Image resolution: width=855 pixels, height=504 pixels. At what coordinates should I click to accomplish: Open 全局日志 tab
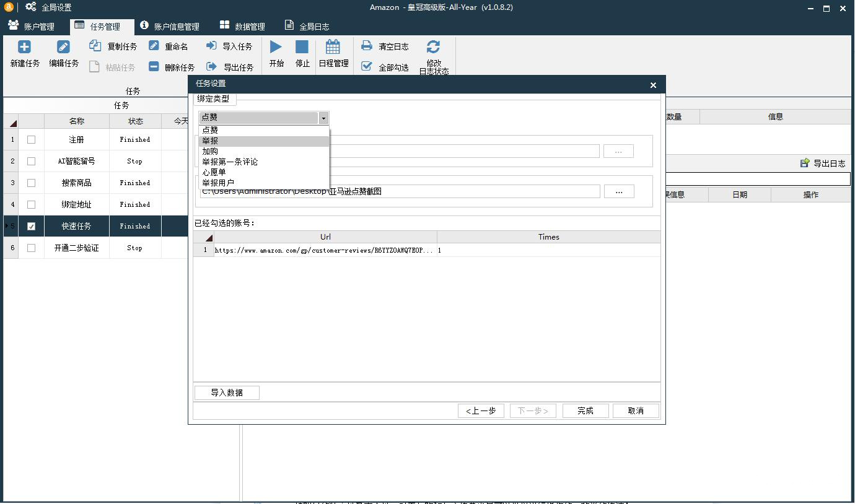tap(307, 27)
